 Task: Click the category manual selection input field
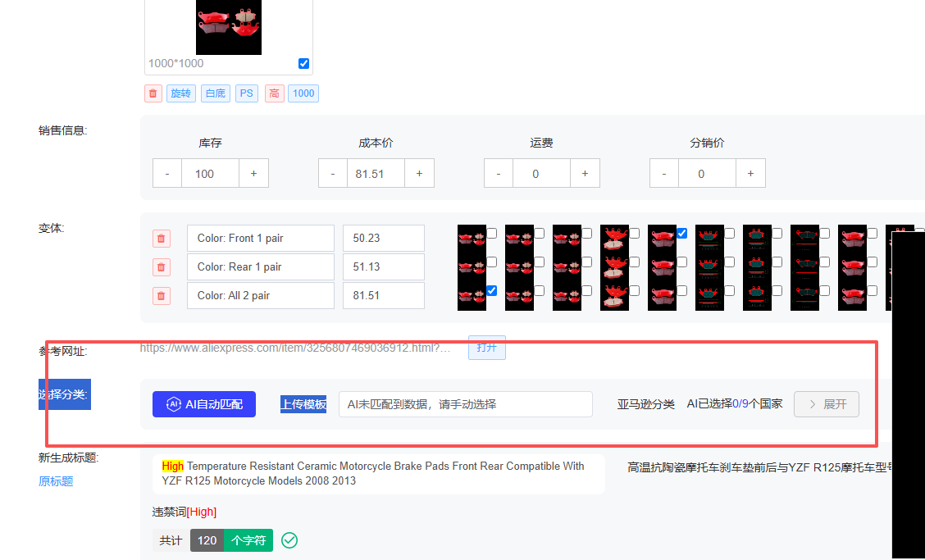click(465, 404)
